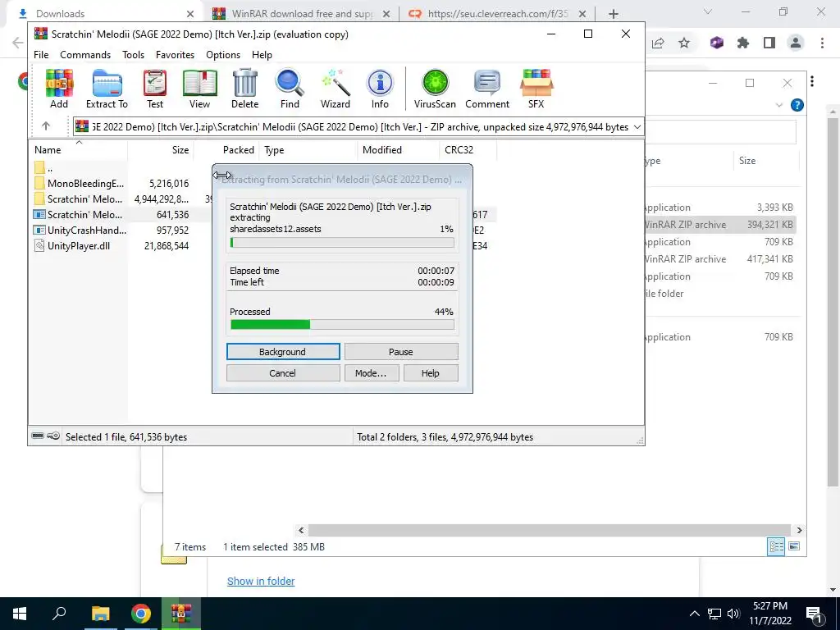The image size is (840, 630).
Task: Open taskbar search magnifier
Action: click(59, 614)
